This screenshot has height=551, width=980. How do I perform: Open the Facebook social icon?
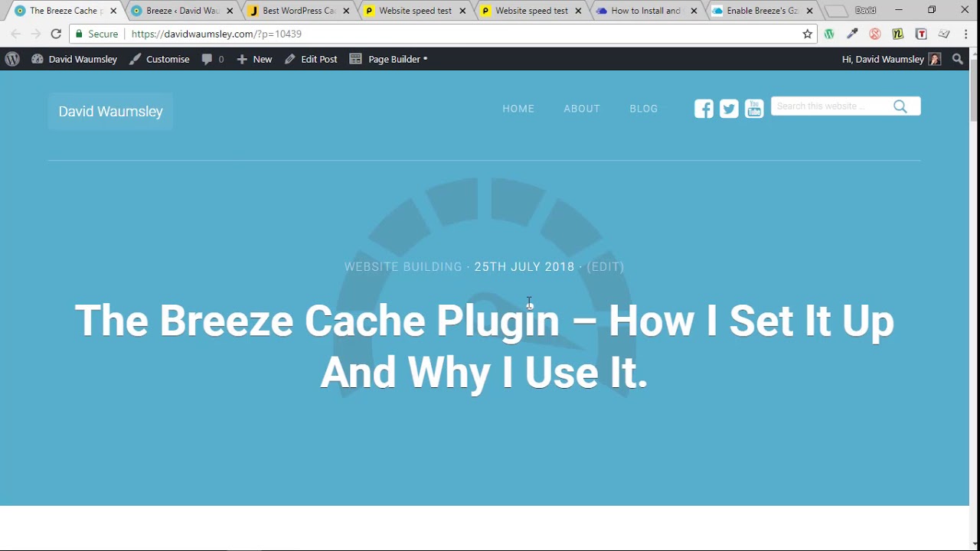[704, 109]
